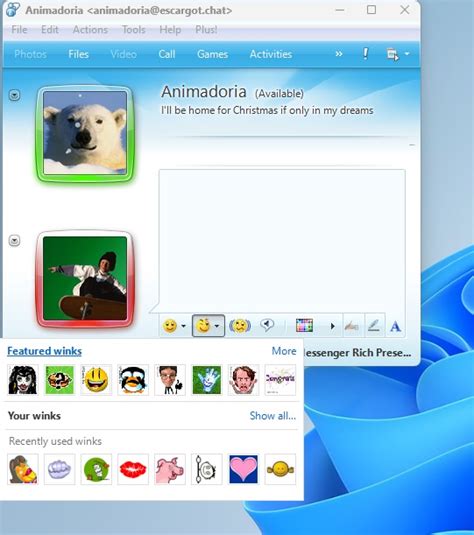Click Files in the blue toolbar

[78, 54]
